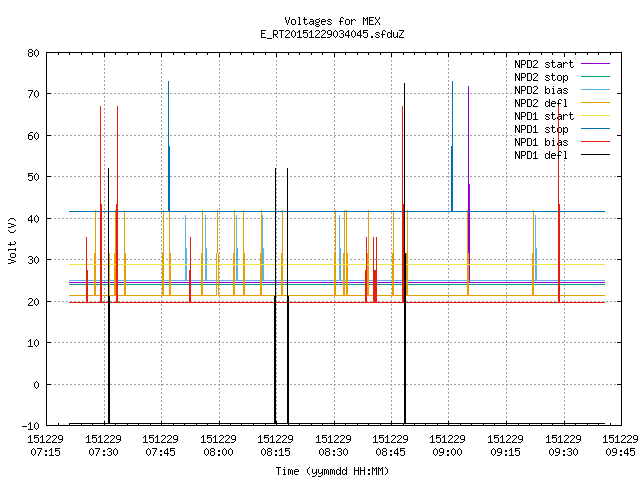Click the y-axis tick label 20
This screenshot has width=640, height=480.
(x=33, y=302)
